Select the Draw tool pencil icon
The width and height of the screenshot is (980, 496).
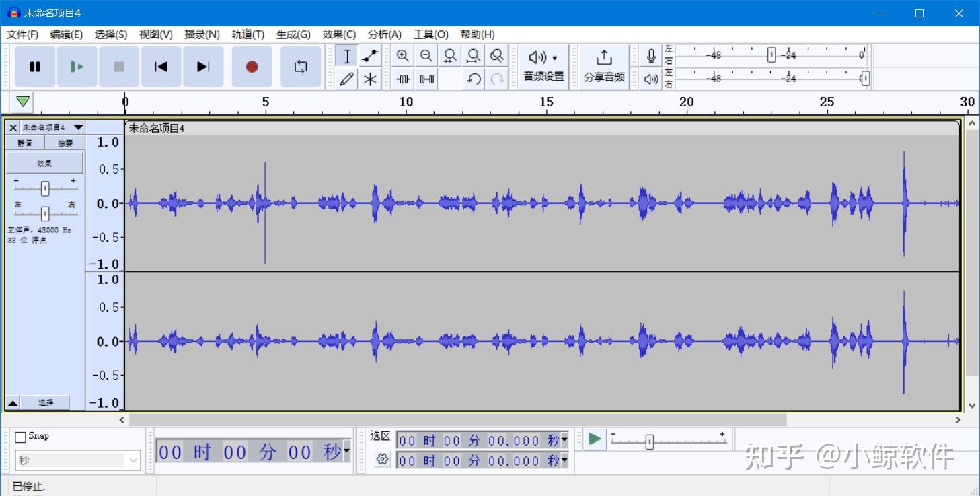(346, 79)
